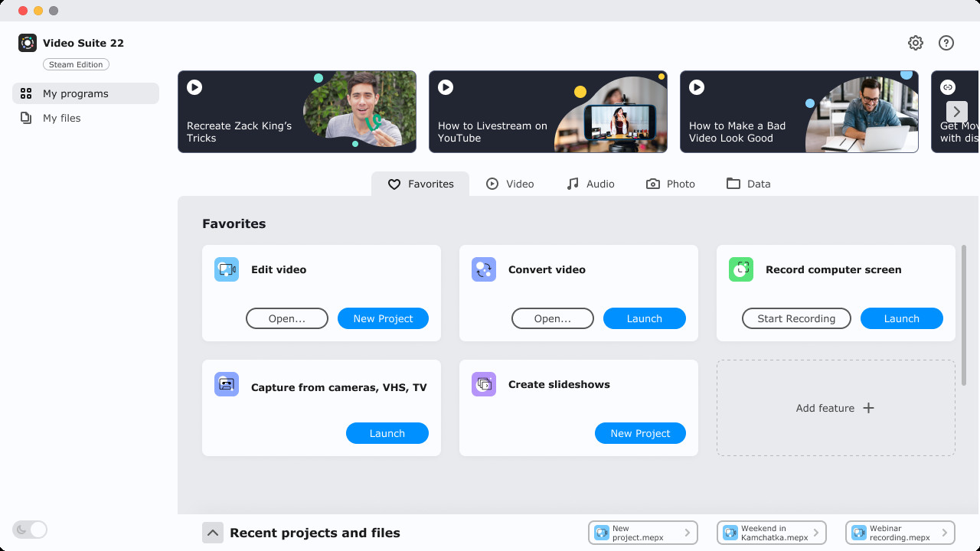Play the Recreate Zack King's Tricks video
This screenshot has width=980, height=551.
pos(194,87)
